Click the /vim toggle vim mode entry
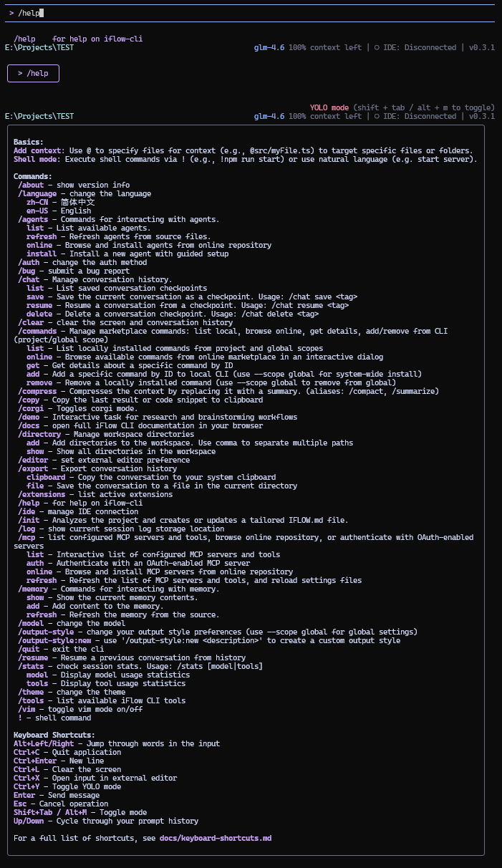The image size is (502, 868). (30, 709)
